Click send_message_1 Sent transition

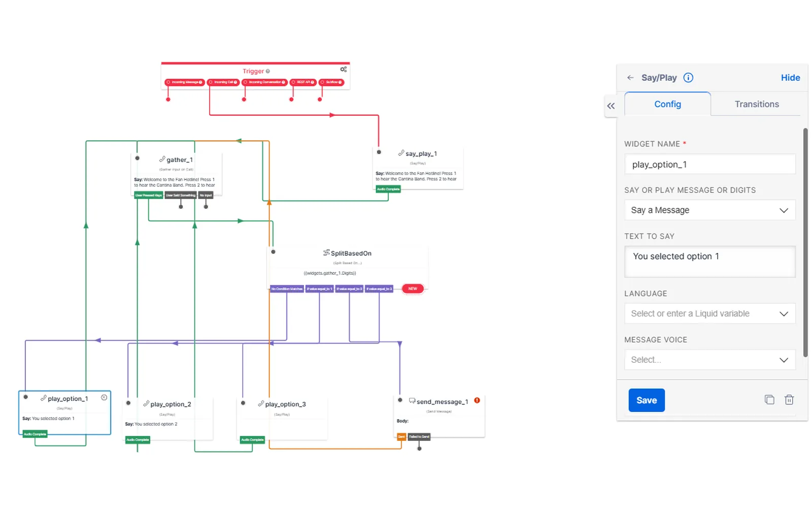pyautogui.click(x=401, y=436)
